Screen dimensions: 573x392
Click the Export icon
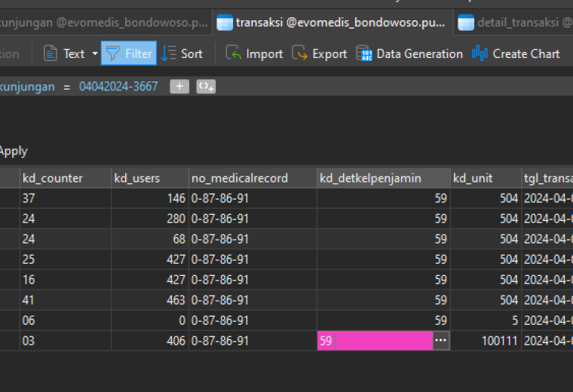click(x=299, y=54)
